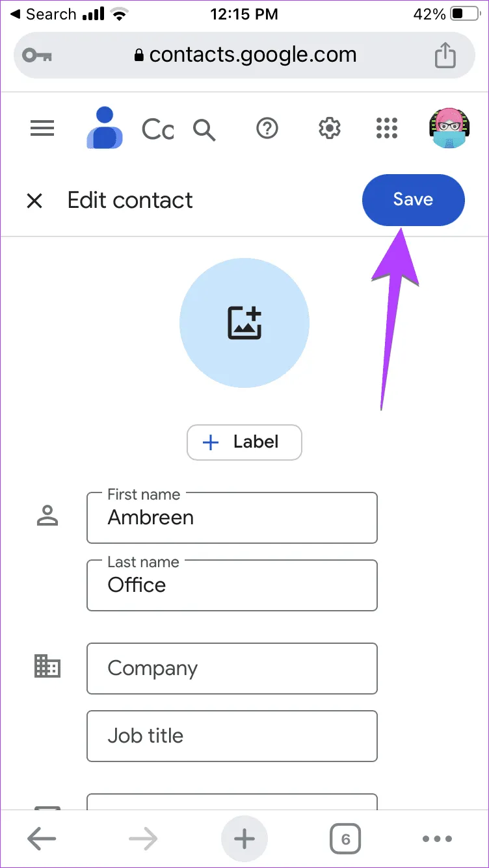The height and width of the screenshot is (868, 489).
Task: Open a new browser tab
Action: tap(244, 839)
